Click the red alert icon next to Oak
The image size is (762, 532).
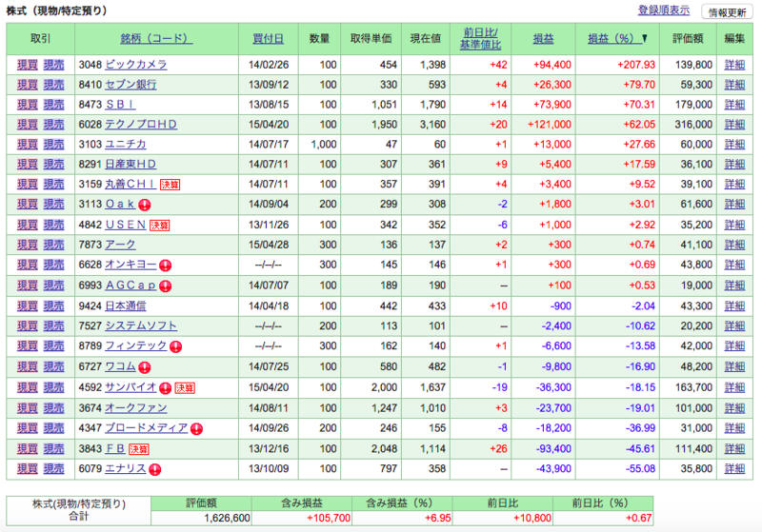point(145,205)
